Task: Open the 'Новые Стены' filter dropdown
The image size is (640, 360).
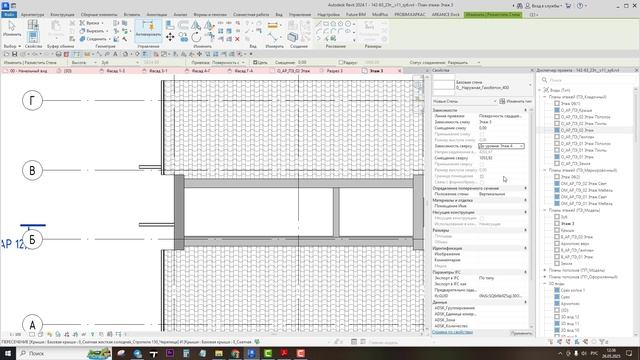Action: tap(464, 101)
